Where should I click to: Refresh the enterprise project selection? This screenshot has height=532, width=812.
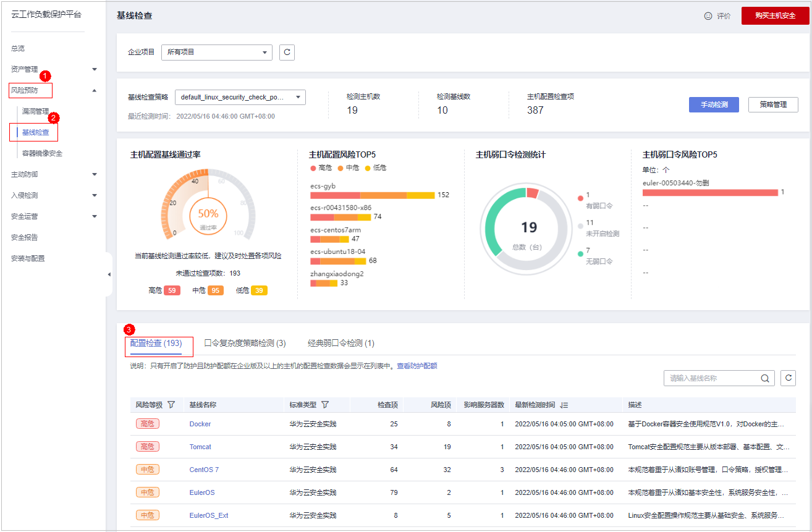click(x=287, y=53)
